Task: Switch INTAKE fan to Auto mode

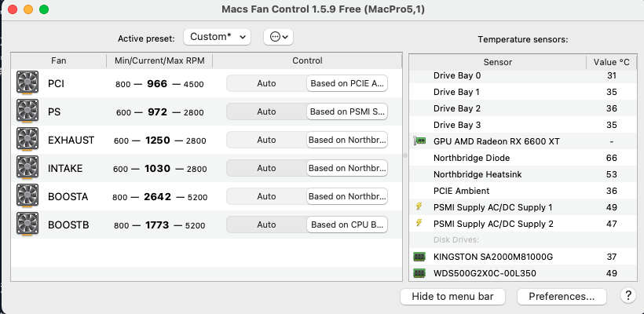Action: (266, 168)
